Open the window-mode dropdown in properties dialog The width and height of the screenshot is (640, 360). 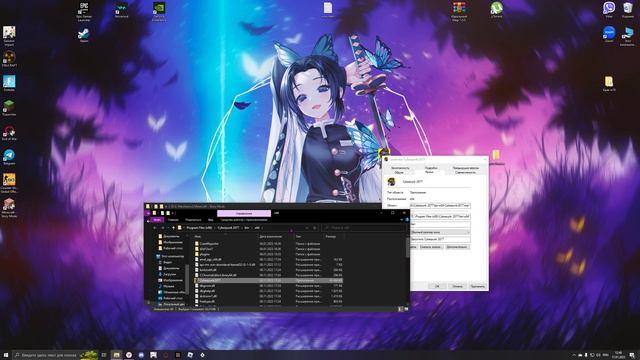click(x=440, y=232)
